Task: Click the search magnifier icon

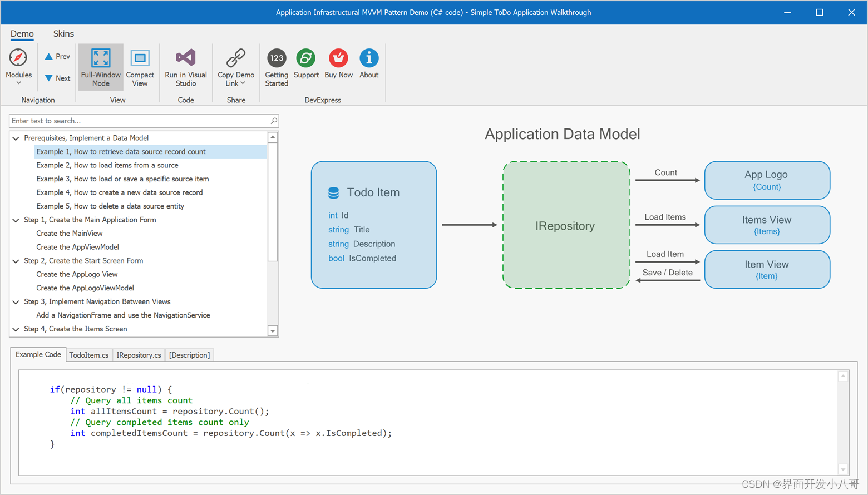Action: (274, 121)
